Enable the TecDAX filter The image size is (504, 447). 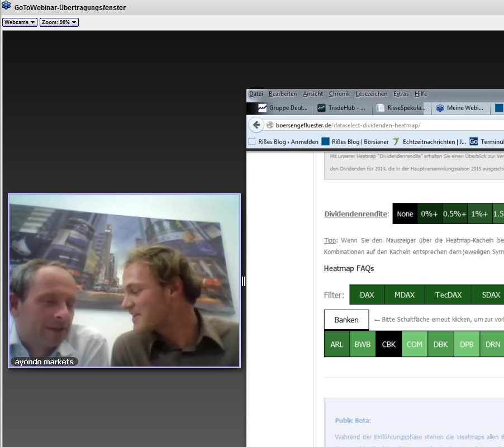coord(448,294)
